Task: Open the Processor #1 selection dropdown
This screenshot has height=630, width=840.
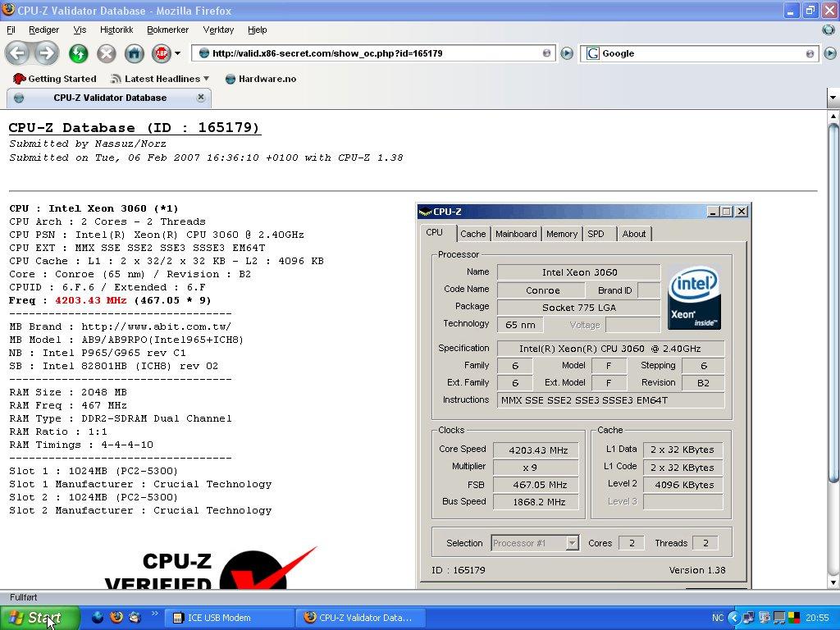Action: pos(572,543)
